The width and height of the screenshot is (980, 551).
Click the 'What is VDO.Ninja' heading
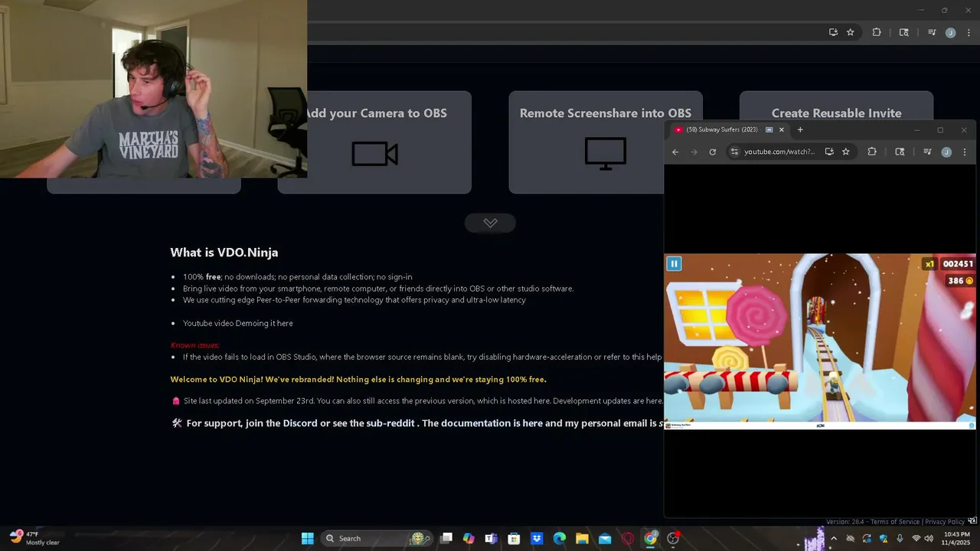[x=224, y=253]
